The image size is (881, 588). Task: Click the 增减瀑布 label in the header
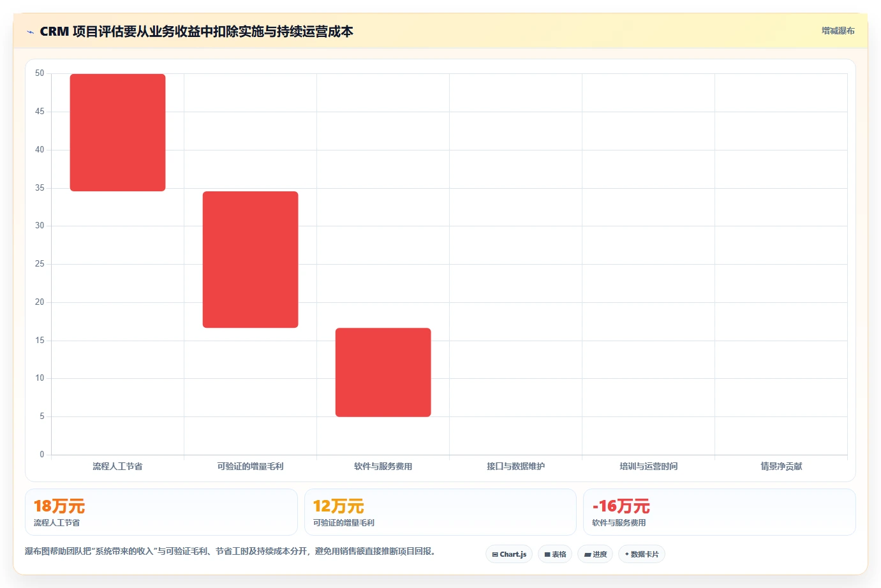pyautogui.click(x=838, y=31)
